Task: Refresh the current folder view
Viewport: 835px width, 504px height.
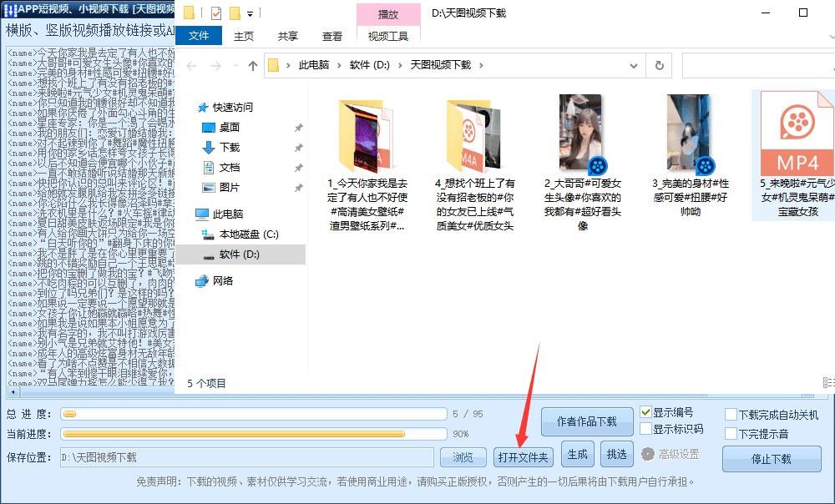Action: tap(660, 65)
